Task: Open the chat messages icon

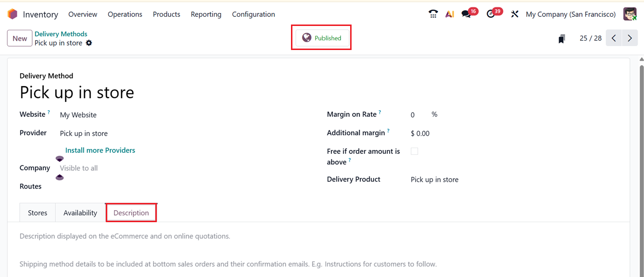Action: (x=466, y=14)
